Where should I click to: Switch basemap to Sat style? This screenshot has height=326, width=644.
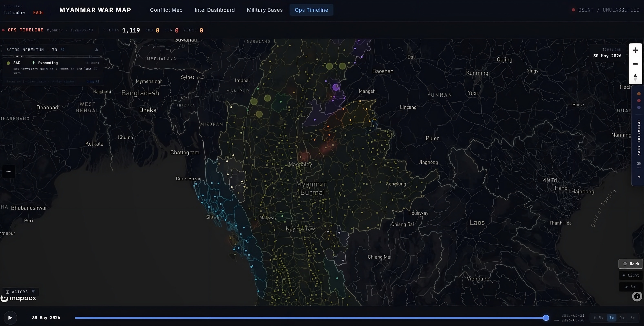(631, 287)
